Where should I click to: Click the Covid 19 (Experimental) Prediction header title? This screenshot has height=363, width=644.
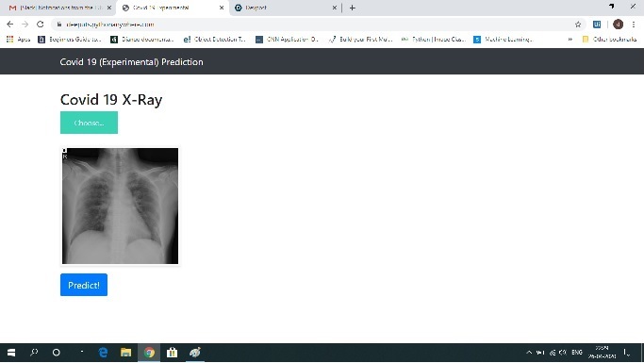(131, 62)
